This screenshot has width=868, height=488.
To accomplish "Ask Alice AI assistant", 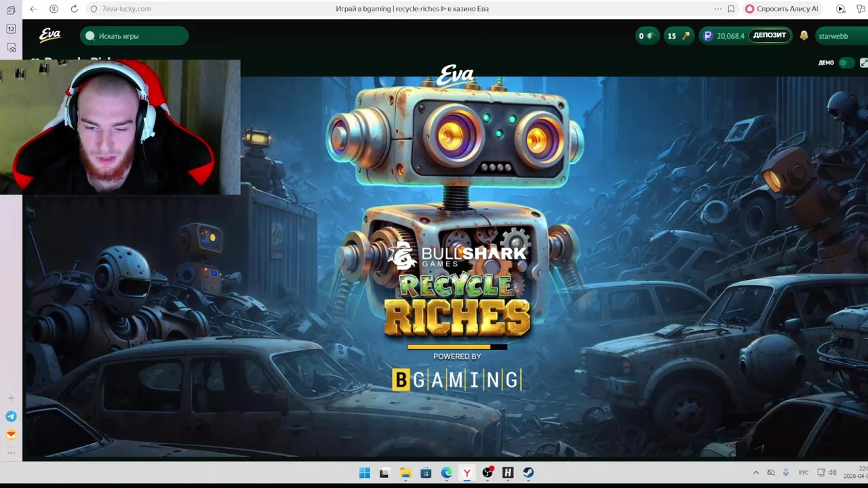I will tap(783, 9).
